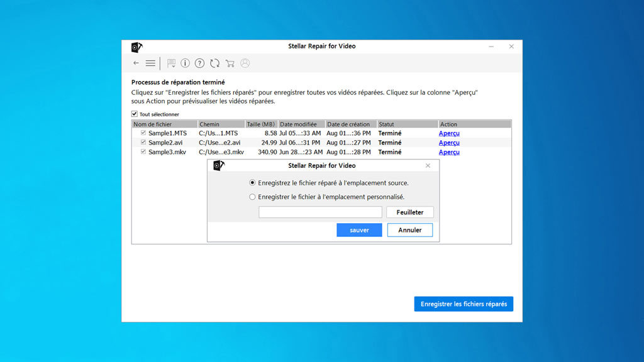Click Terminé status of Sample2.avi
Screen dimensions: 644x362
390,143
